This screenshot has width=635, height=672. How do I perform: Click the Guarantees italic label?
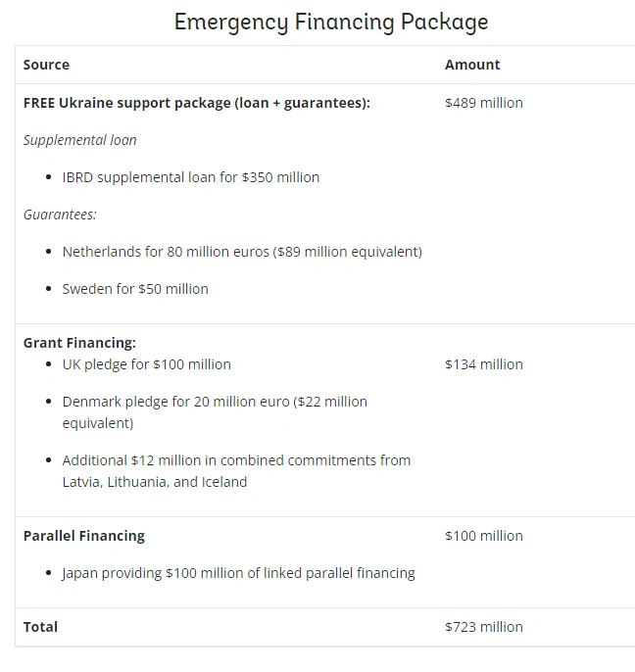pyautogui.click(x=60, y=215)
